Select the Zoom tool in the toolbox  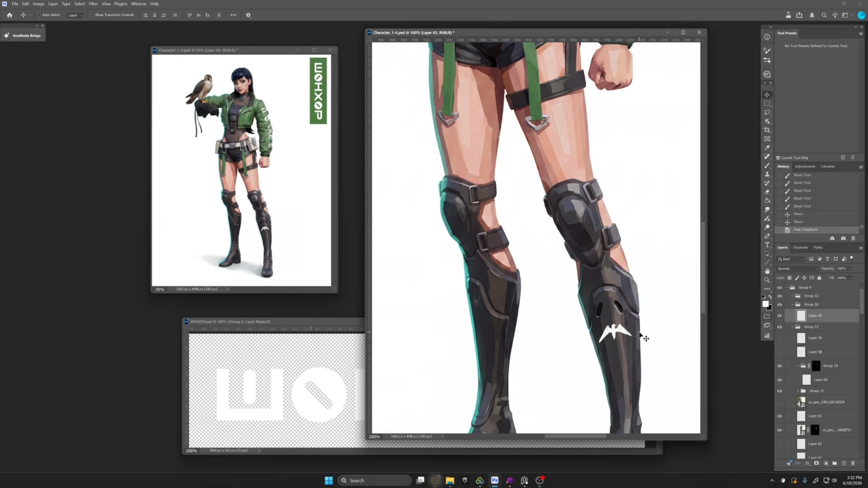(x=767, y=280)
